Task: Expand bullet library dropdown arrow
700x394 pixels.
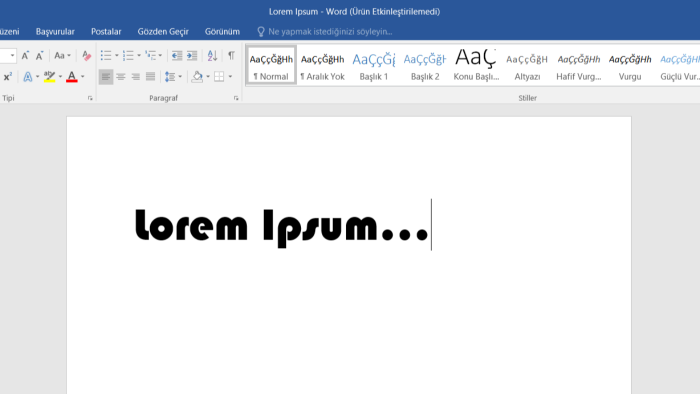Action: click(117, 56)
